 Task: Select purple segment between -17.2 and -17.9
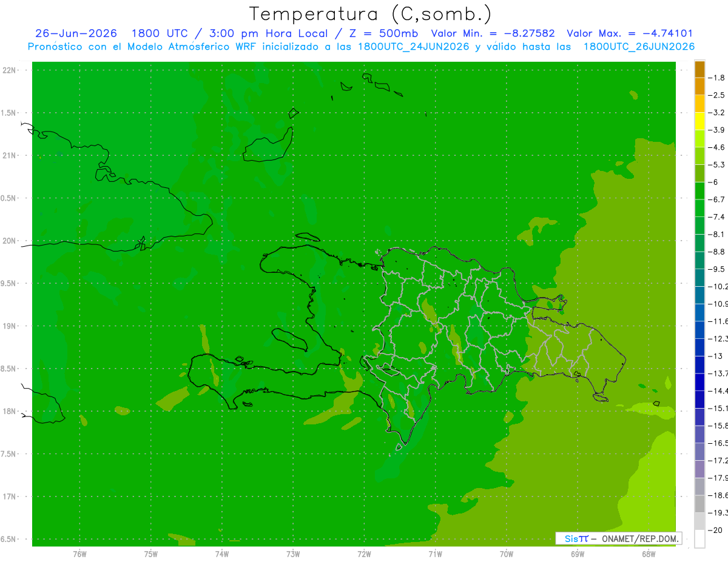tap(699, 469)
